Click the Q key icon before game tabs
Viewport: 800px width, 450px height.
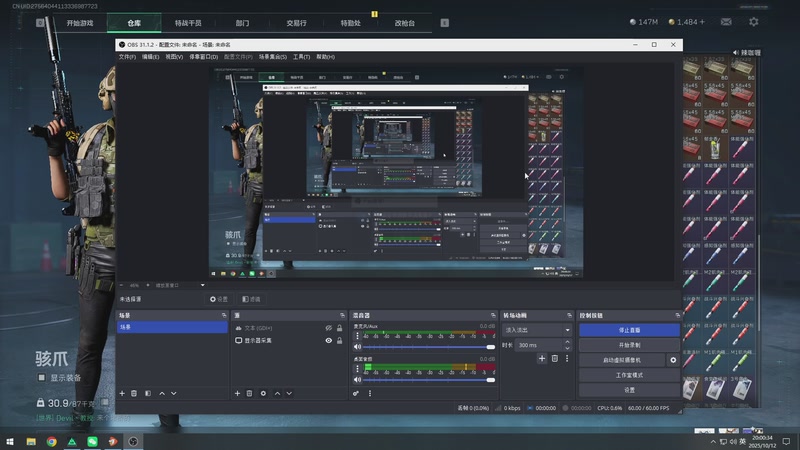coord(40,22)
